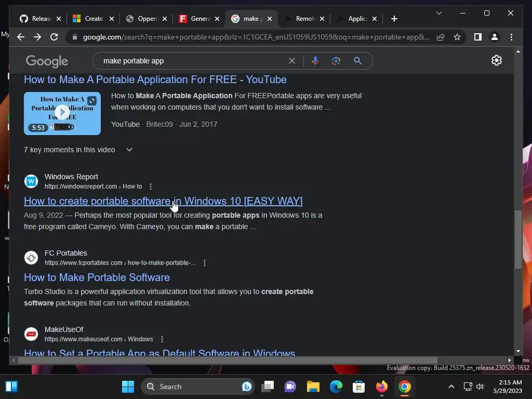
Task: Open fcportables.com URL breadcrumb
Action: coord(120,263)
